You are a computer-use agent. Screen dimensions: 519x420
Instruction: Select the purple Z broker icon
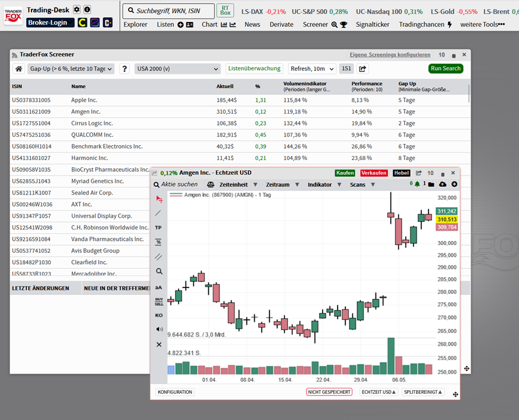tap(95, 23)
